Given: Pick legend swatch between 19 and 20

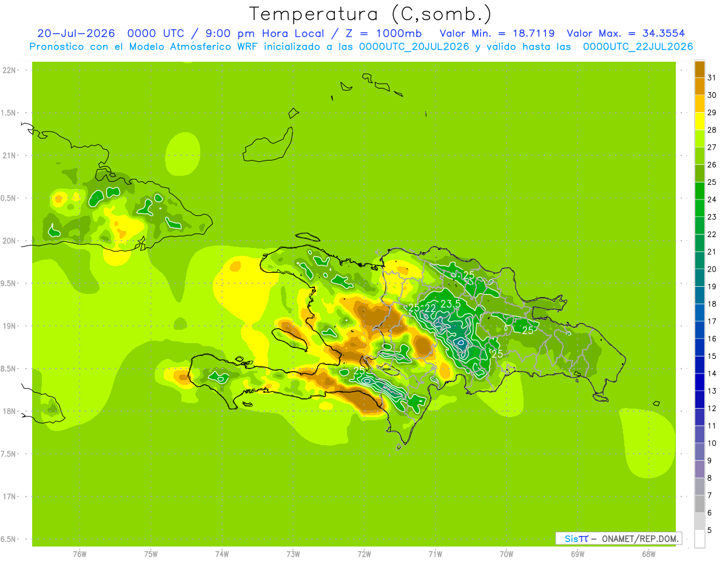Looking at the screenshot, I should click(x=699, y=278).
